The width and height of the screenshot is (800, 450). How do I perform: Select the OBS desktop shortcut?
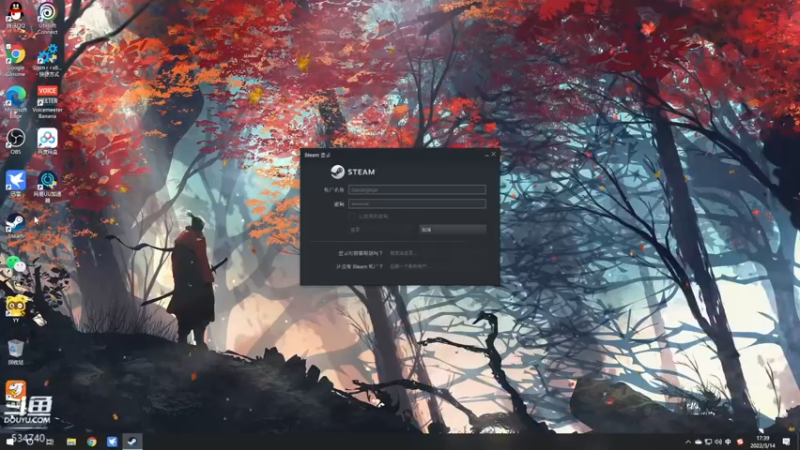[x=16, y=141]
